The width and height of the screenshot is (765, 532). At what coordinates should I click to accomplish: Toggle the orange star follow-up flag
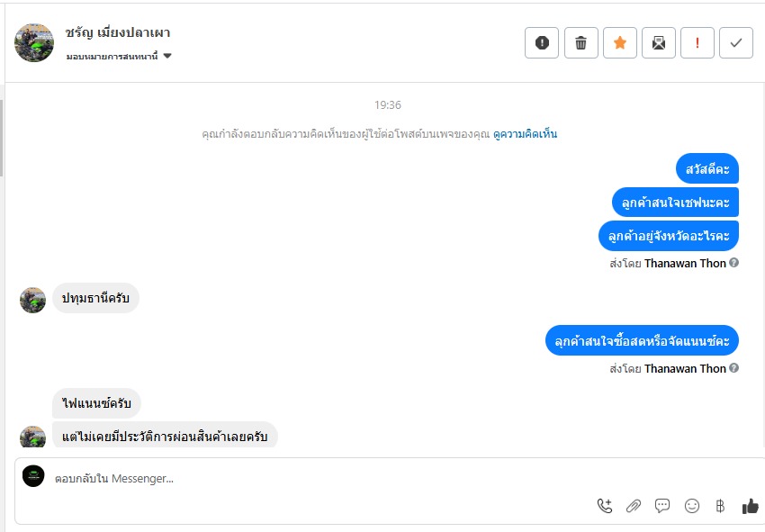(620, 42)
